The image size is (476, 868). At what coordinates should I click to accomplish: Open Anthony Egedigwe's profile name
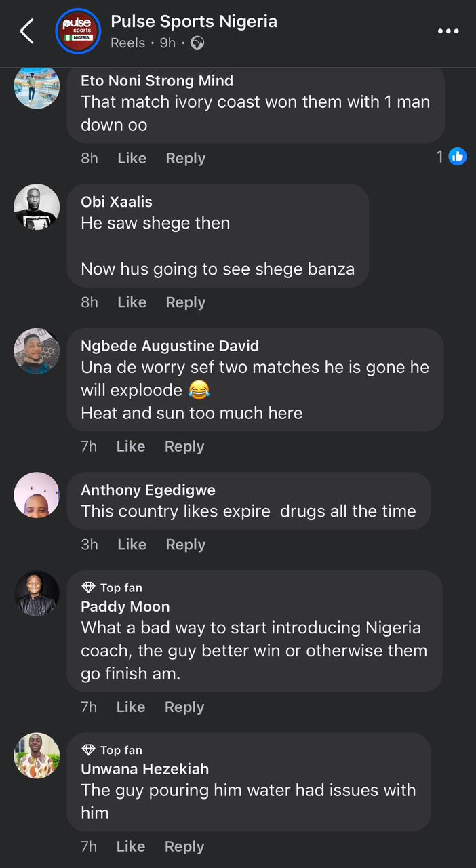[x=148, y=490]
